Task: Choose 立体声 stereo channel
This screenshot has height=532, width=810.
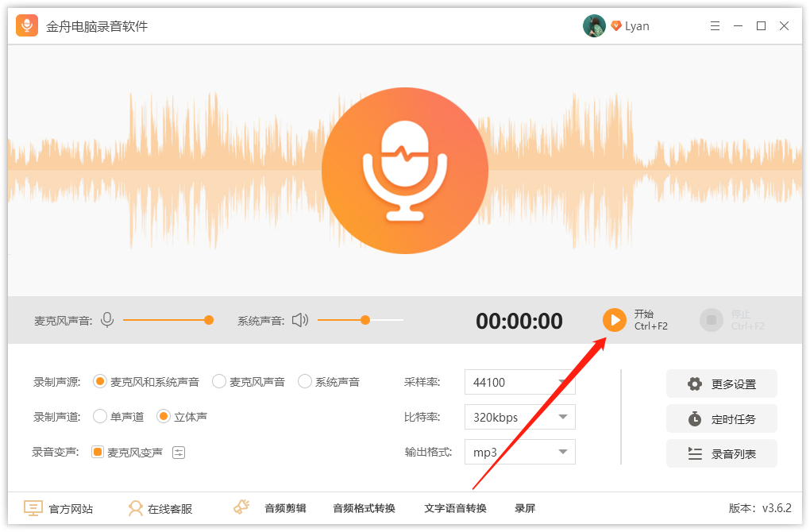Action: pyautogui.click(x=182, y=416)
